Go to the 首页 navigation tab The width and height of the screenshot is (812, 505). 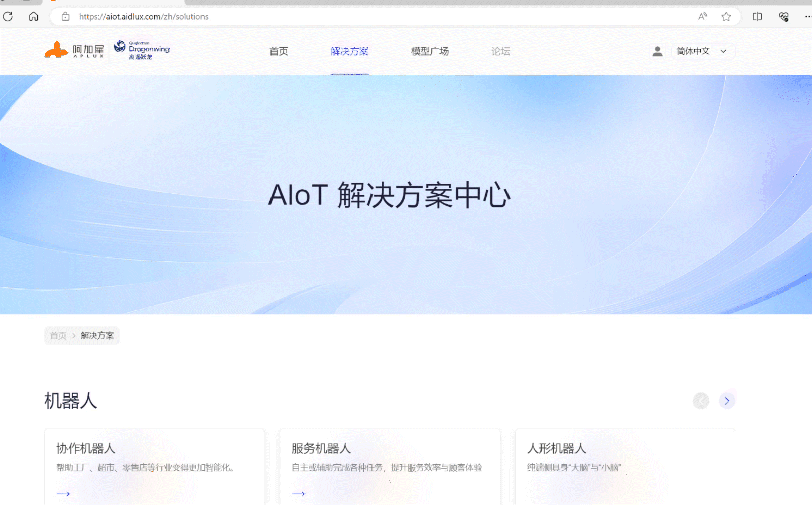pyautogui.click(x=279, y=51)
